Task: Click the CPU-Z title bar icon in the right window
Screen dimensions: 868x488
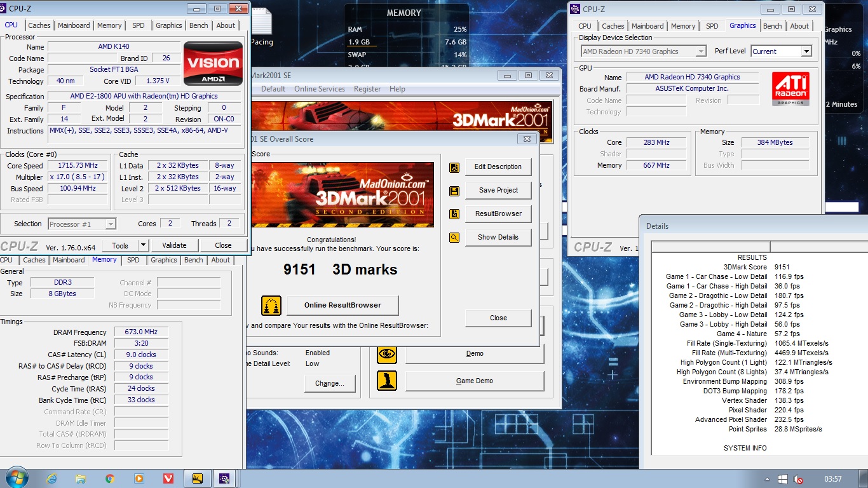Action: [x=575, y=9]
